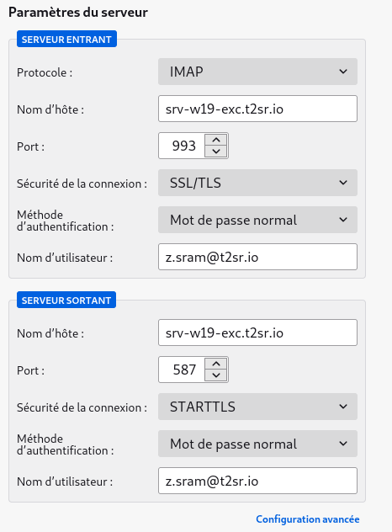Expand outgoing server authentication method dropdown
Viewport: 392px width, 532px height.
pos(257,444)
